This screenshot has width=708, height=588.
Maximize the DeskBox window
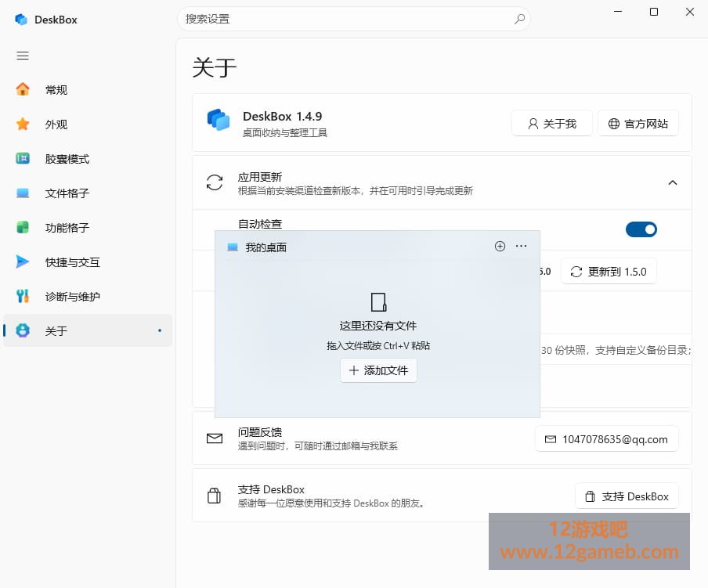[x=653, y=13]
